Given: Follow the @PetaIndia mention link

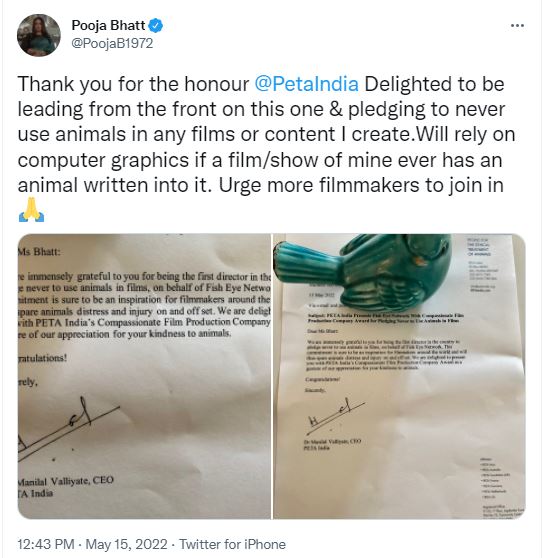Looking at the screenshot, I should (x=306, y=84).
